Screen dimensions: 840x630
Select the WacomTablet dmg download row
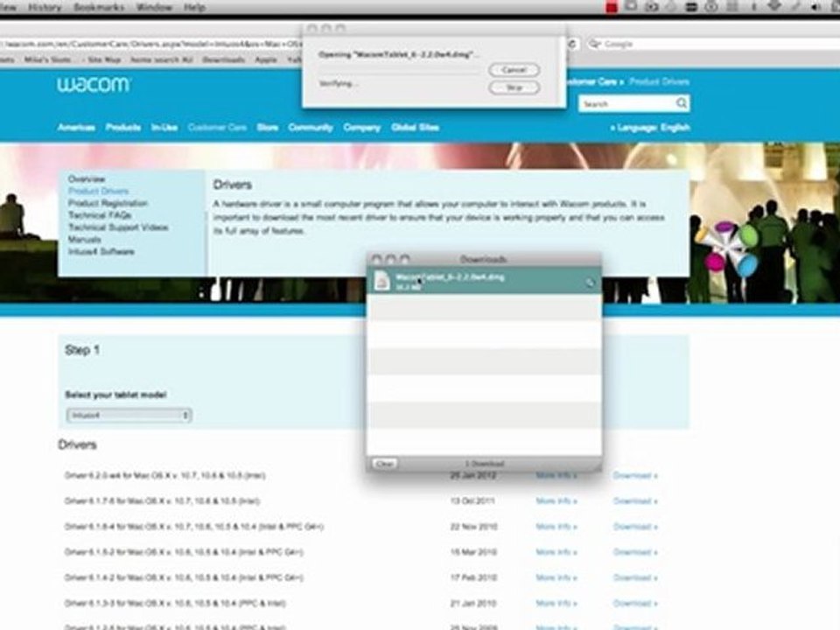484,281
